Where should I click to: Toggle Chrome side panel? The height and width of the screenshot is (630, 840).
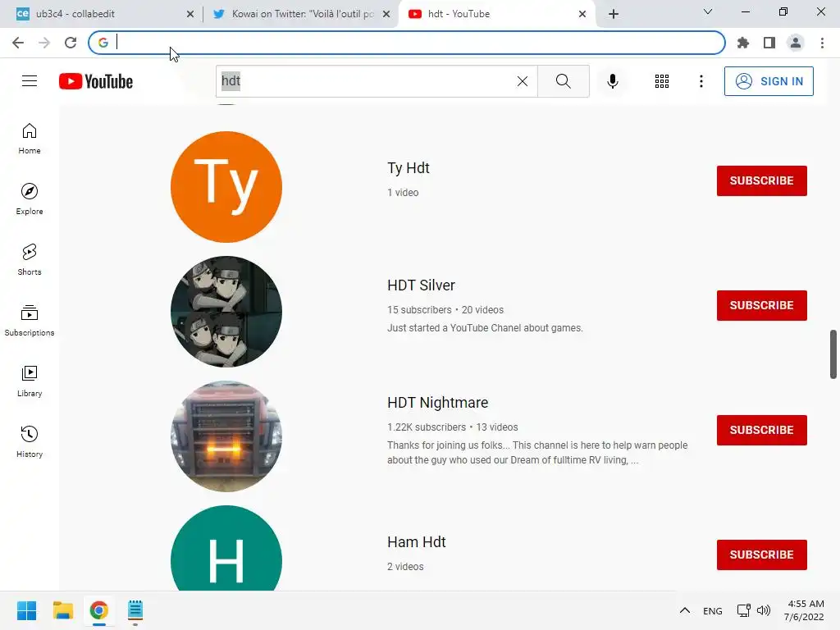[x=769, y=43]
